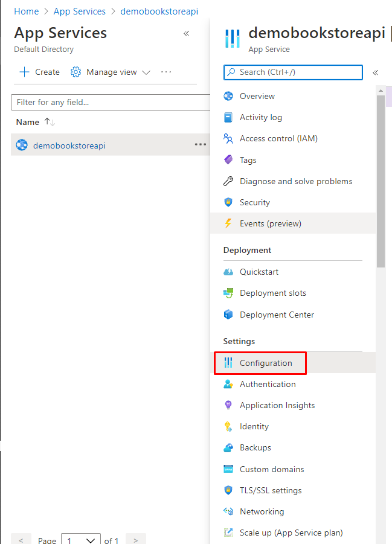Click the demobookstoreapi breadcrumb link
392x544 pixels.
(159, 11)
